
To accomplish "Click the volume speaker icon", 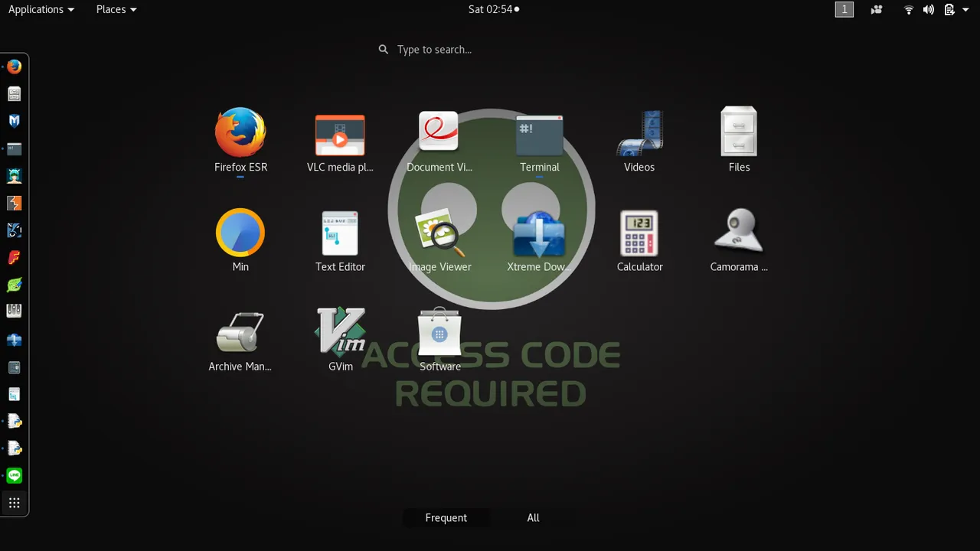I will pos(929,9).
